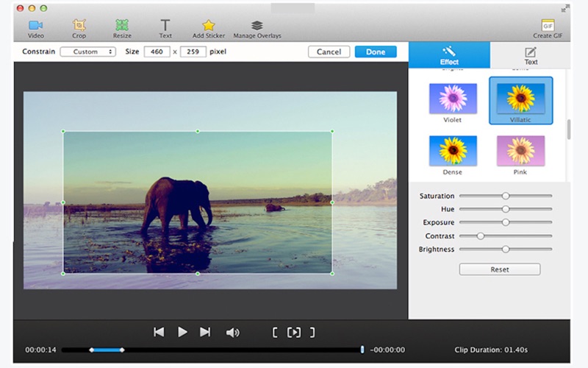Cancel the crop operation
588x368 pixels.
[329, 52]
